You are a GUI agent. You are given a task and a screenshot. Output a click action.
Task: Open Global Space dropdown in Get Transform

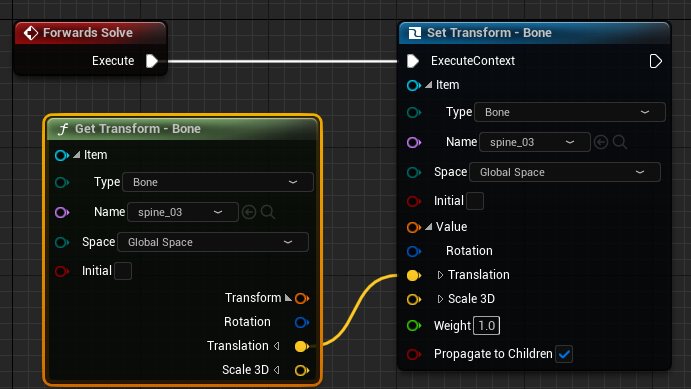[x=213, y=242]
